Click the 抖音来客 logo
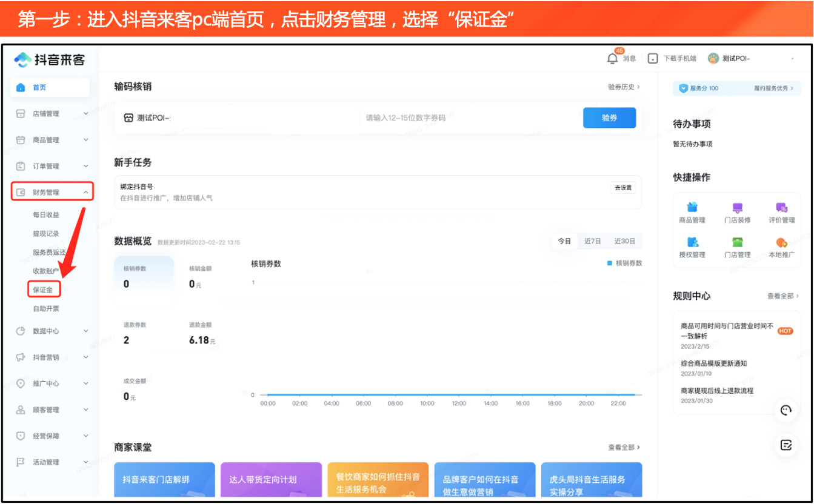The image size is (814, 504). pyautogui.click(x=50, y=59)
